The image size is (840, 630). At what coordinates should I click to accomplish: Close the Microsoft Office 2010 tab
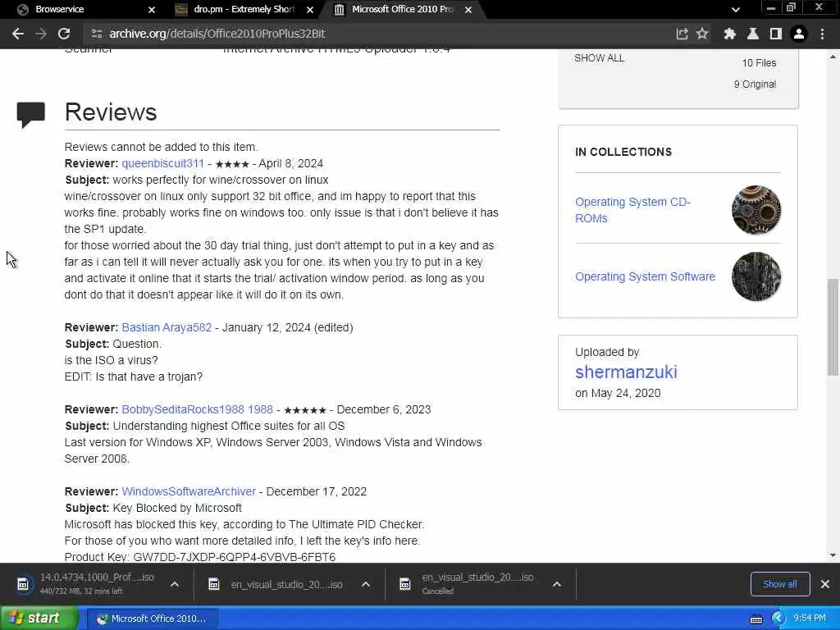468,10
